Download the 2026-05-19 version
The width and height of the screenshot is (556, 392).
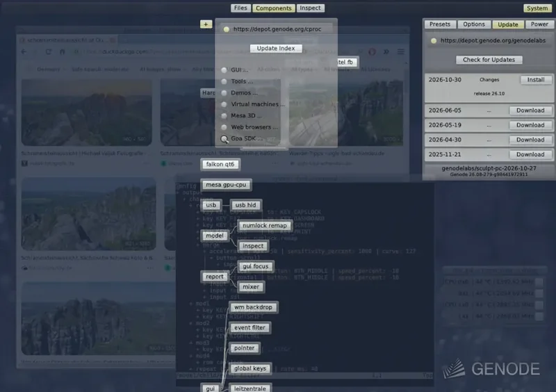530,125
